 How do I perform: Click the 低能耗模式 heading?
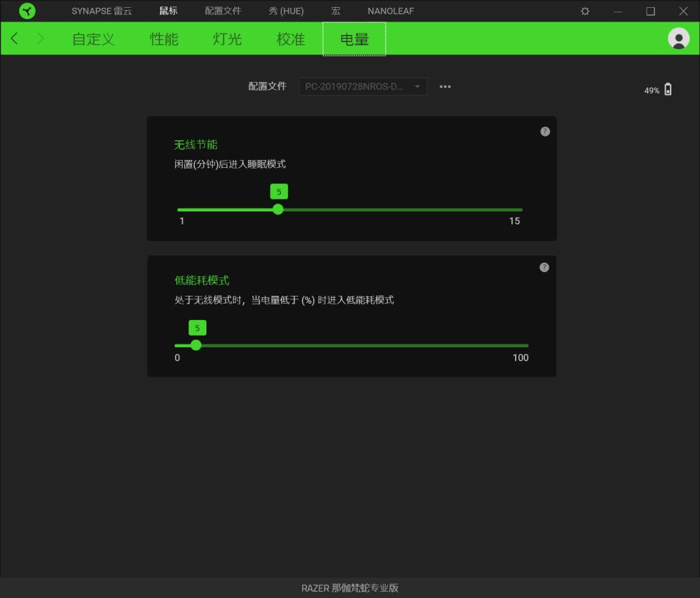pyautogui.click(x=201, y=281)
